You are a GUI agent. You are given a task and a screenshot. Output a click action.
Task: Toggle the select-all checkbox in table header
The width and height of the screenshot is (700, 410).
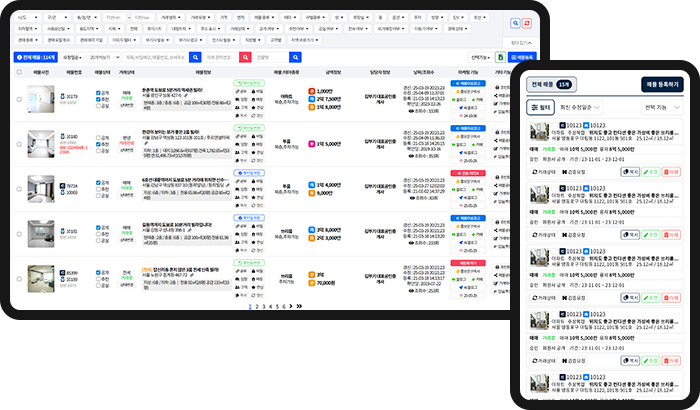tap(19, 72)
